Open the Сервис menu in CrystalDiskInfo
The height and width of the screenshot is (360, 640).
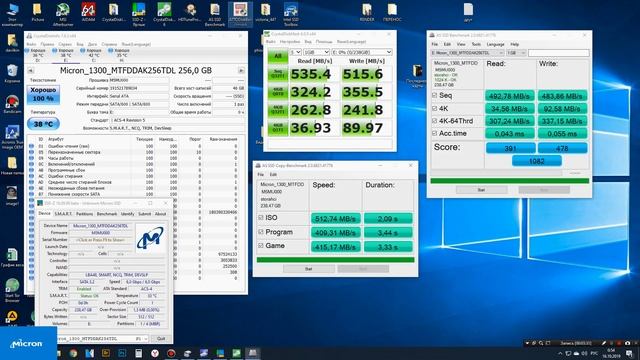(65, 44)
